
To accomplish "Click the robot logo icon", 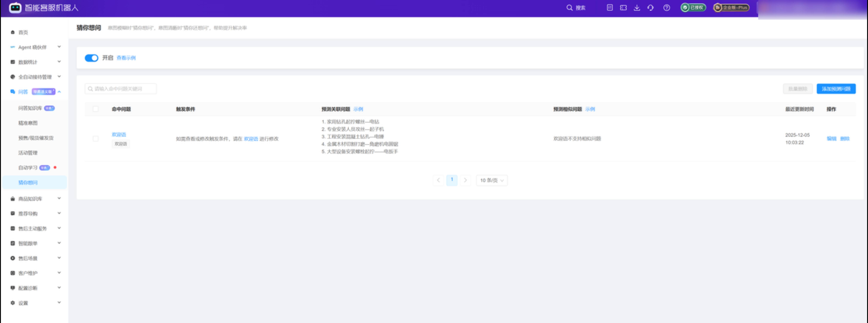I will coord(15,7).
